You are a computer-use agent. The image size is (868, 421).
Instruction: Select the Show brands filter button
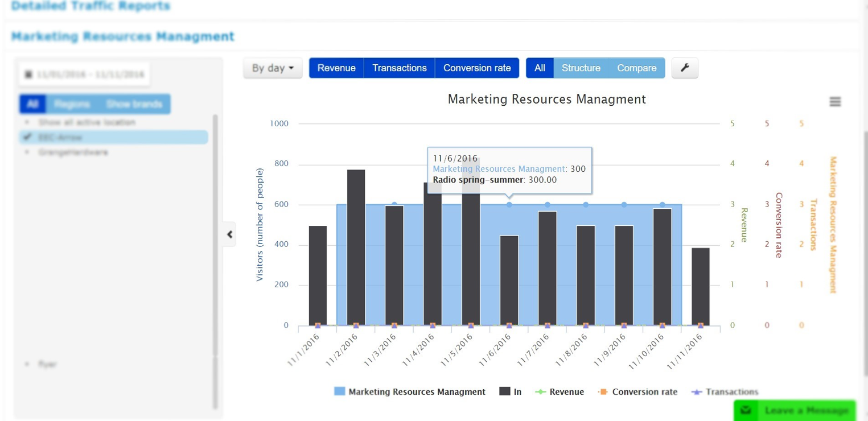pos(134,104)
